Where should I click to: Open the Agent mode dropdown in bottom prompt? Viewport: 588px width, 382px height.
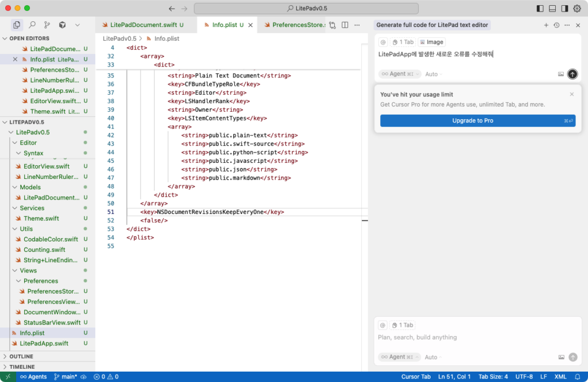pos(400,357)
